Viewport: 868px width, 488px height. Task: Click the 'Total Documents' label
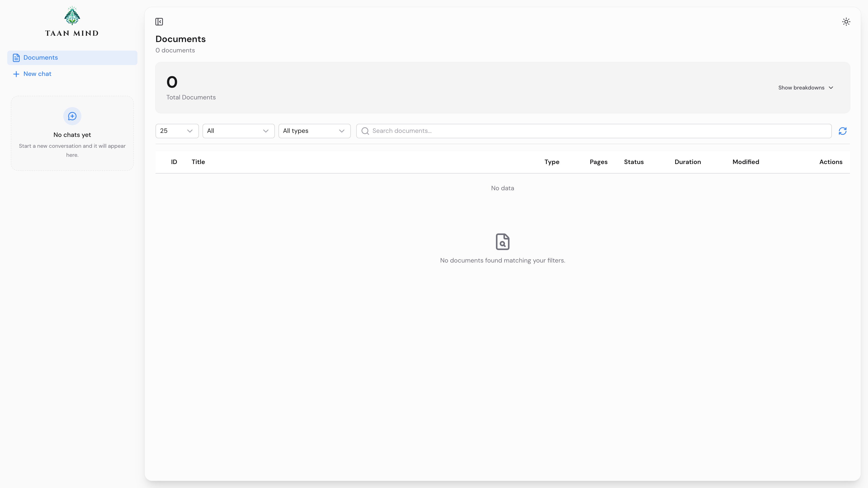click(x=191, y=97)
